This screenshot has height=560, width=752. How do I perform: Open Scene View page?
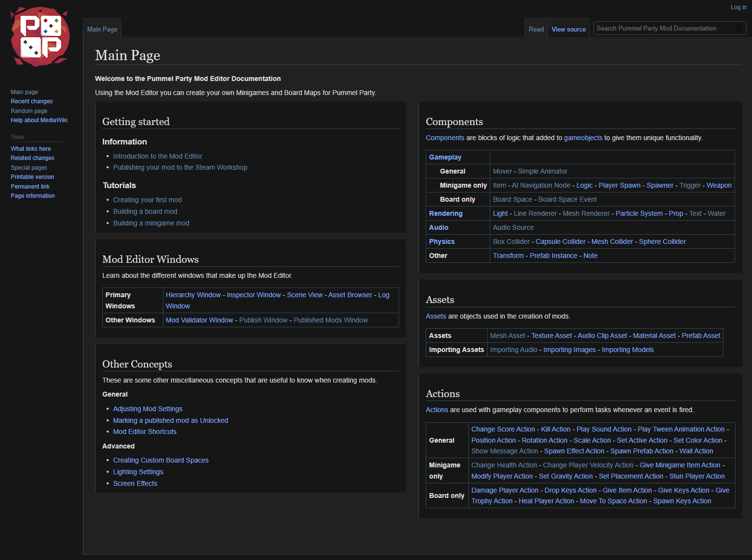(x=305, y=295)
